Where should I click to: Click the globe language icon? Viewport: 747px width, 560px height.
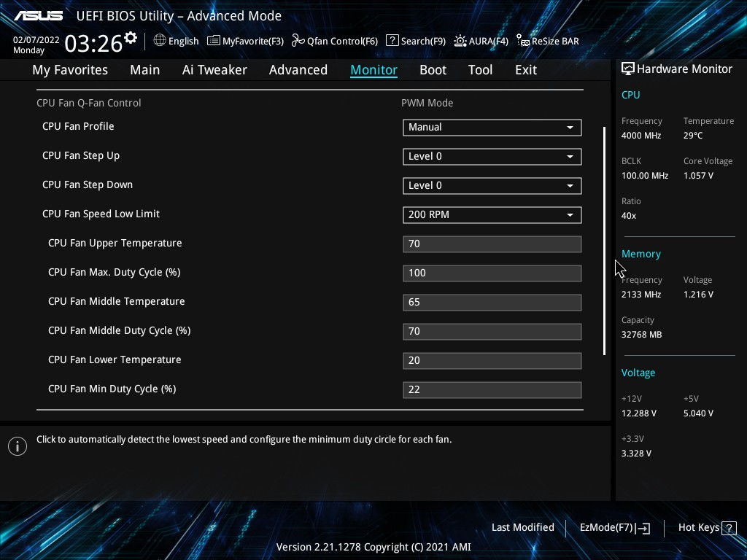[160, 41]
